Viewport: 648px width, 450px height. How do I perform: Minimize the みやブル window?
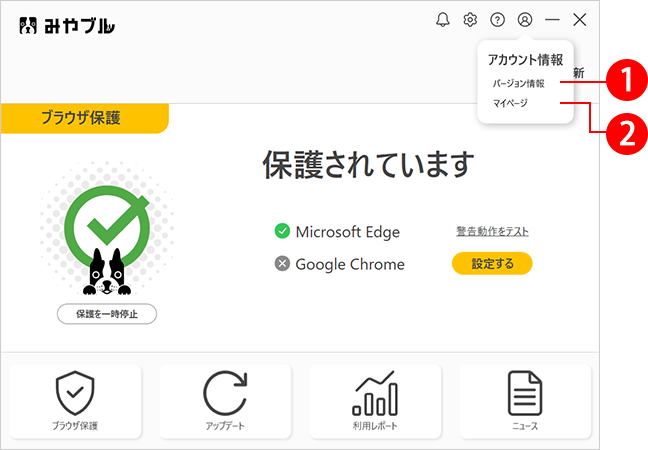tap(552, 19)
